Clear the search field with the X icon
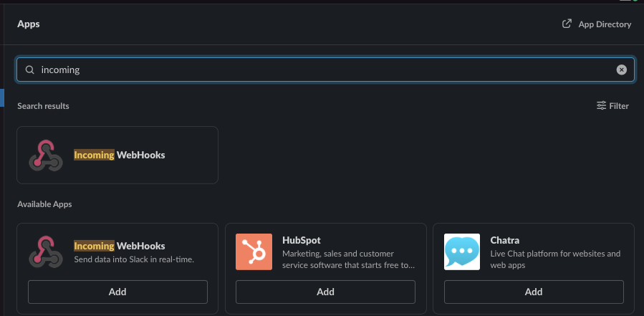Screen dimensions: 644x316 click(x=621, y=70)
